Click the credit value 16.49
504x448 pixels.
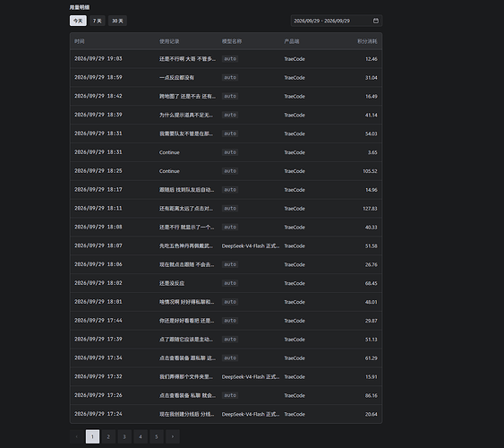[372, 96]
